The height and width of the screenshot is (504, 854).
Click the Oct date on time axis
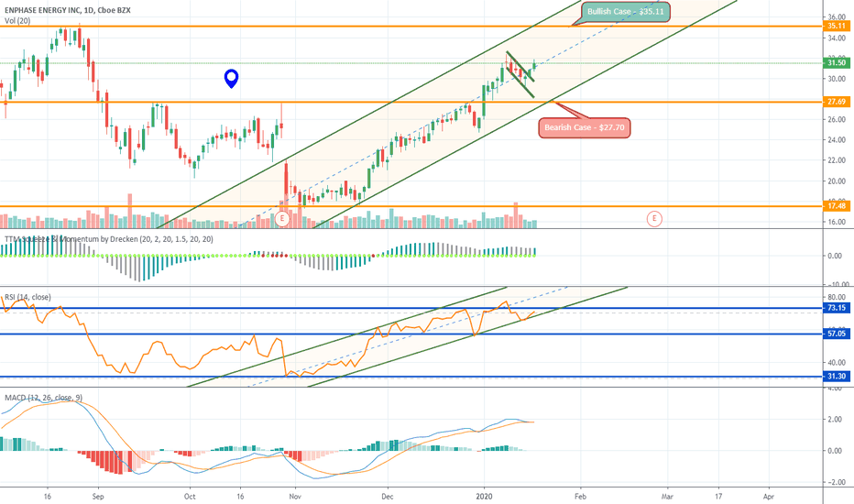(x=190, y=497)
